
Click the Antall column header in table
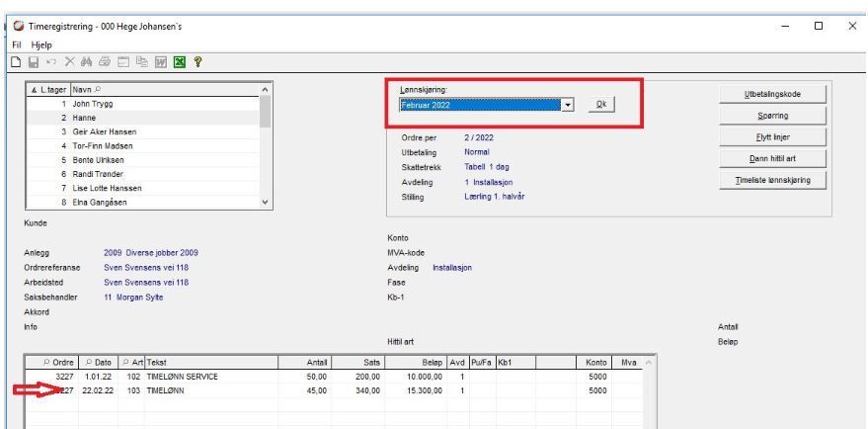click(x=304, y=363)
